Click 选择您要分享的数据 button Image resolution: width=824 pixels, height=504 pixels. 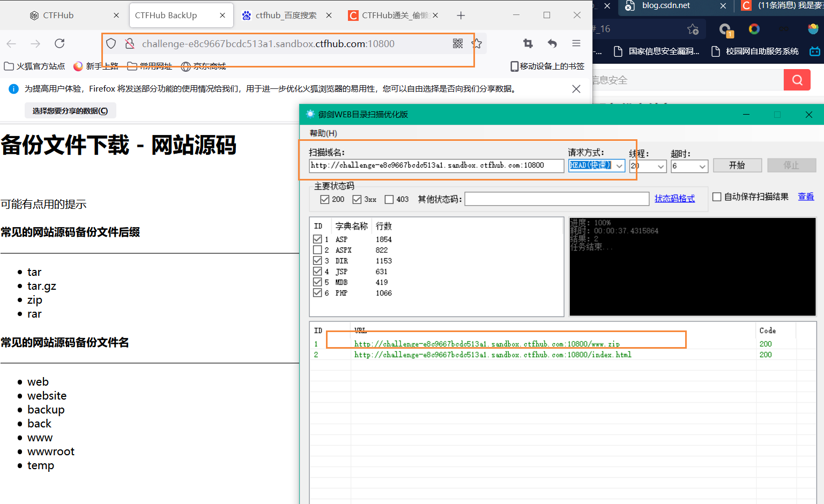point(70,111)
